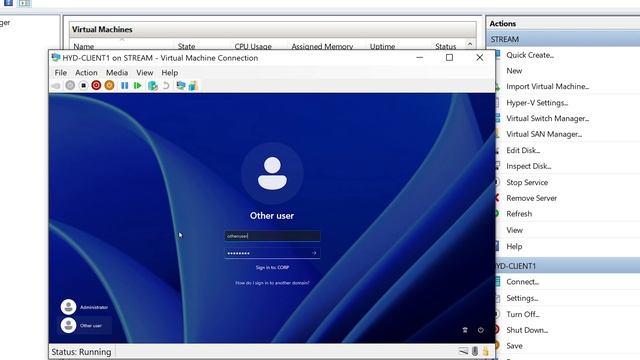Sort virtual machines by Name column
640x360 pixels.
84,47
